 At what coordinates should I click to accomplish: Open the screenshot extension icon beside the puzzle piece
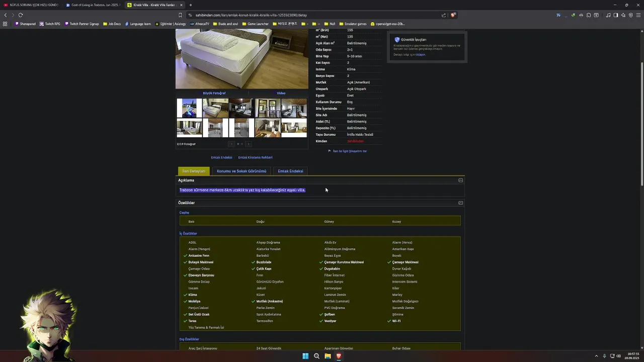596,15
